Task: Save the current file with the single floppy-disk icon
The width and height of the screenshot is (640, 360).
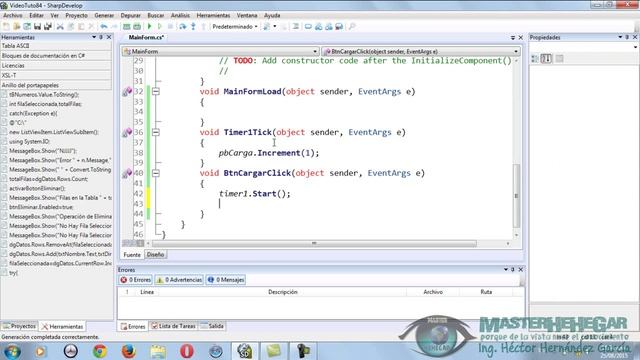Action: pos(37,27)
